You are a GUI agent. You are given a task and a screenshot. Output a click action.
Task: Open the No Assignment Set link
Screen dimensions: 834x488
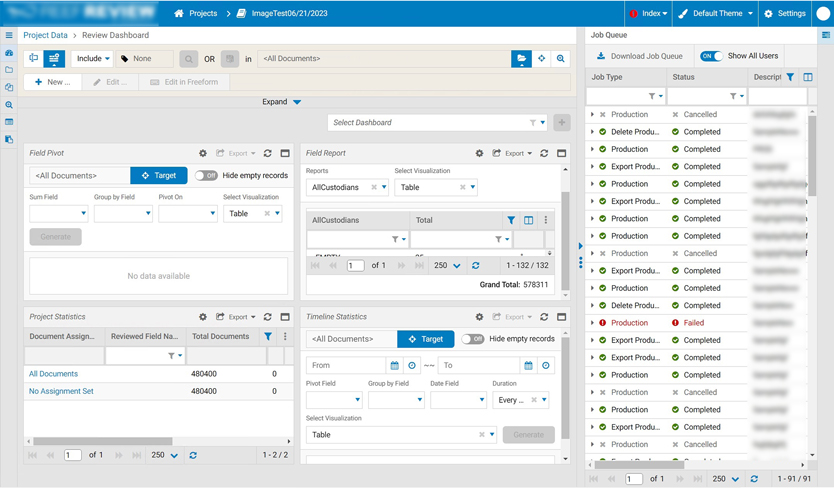pyautogui.click(x=61, y=391)
